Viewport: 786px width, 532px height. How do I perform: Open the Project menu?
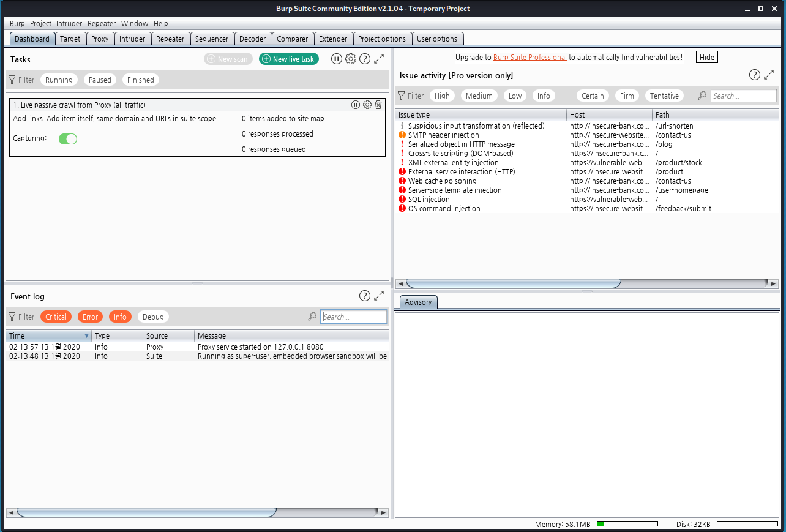point(41,23)
